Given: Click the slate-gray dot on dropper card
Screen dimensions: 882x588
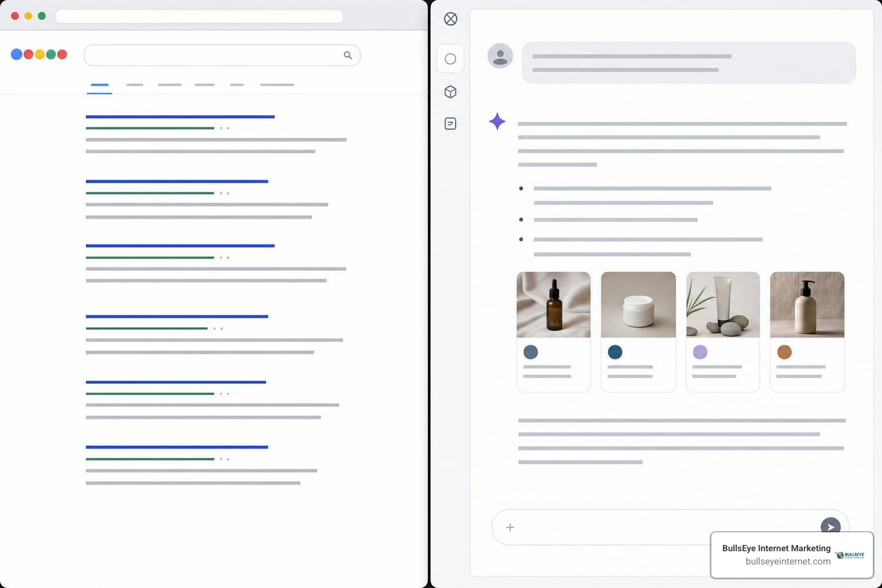Looking at the screenshot, I should coord(531,352).
